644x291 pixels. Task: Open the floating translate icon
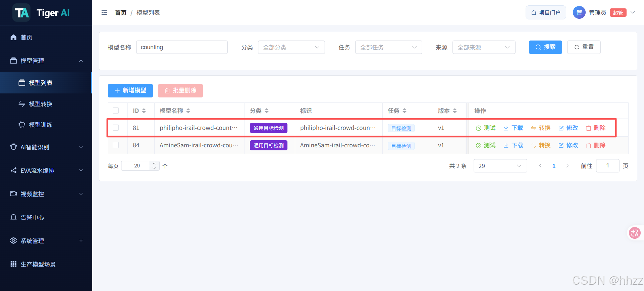[635, 233]
